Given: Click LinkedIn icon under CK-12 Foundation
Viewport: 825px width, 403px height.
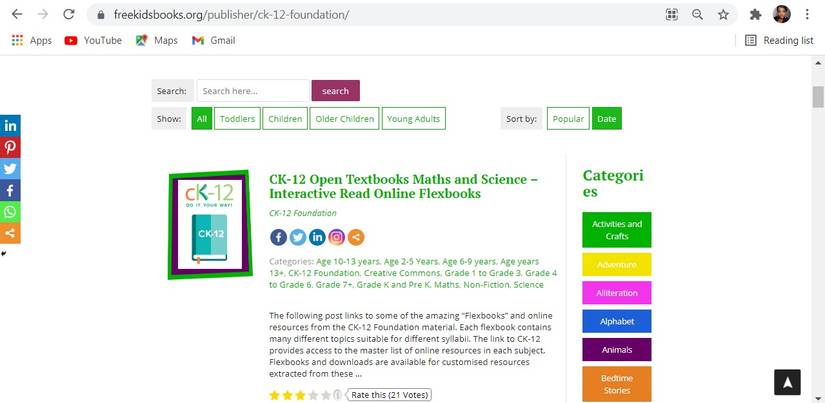Looking at the screenshot, I should 317,237.
